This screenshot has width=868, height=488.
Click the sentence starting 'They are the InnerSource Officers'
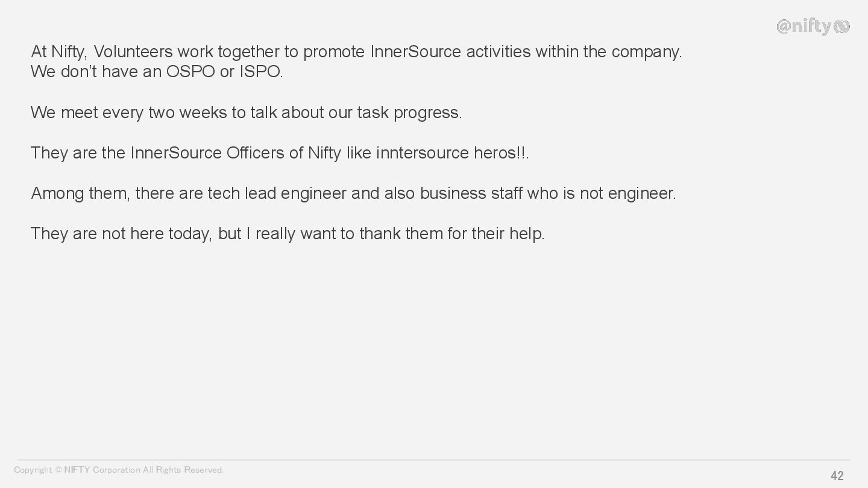pyautogui.click(x=280, y=153)
